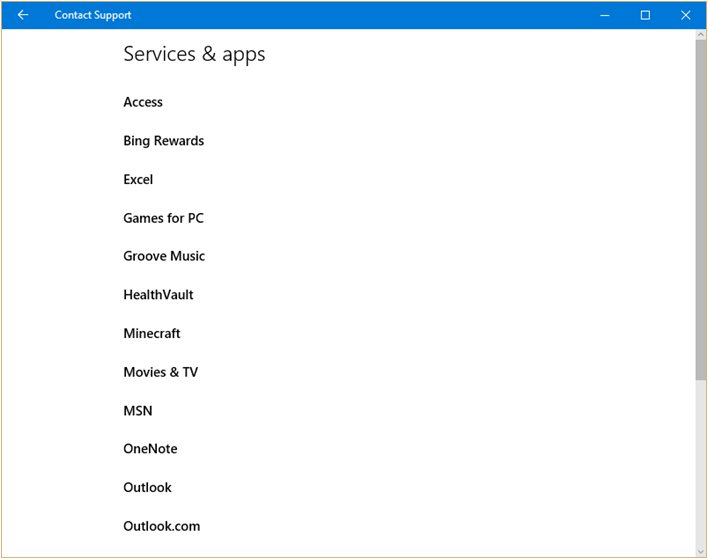The image size is (708, 559).
Task: Open Games for PC support
Action: pyautogui.click(x=163, y=218)
